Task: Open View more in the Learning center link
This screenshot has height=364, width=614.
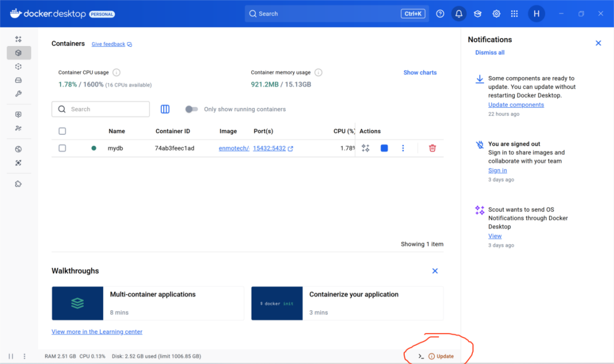Action: pyautogui.click(x=97, y=331)
